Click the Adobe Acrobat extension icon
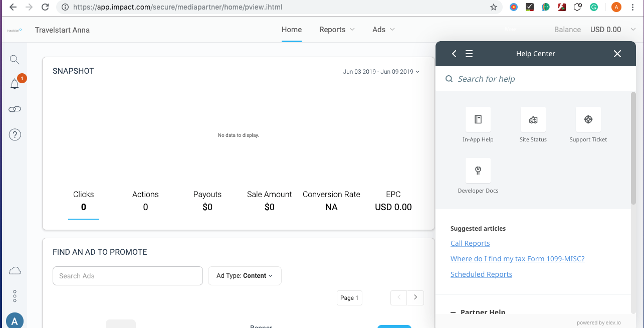 (562, 7)
